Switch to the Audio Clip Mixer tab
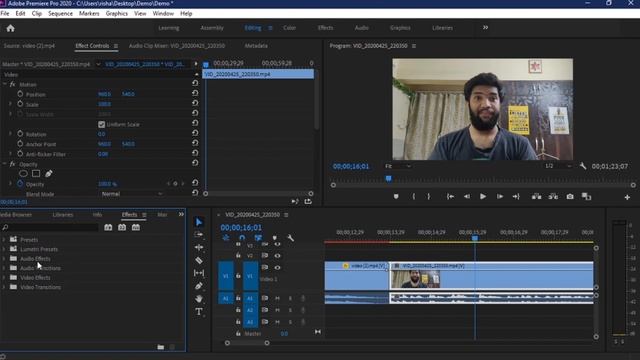 tap(177, 46)
